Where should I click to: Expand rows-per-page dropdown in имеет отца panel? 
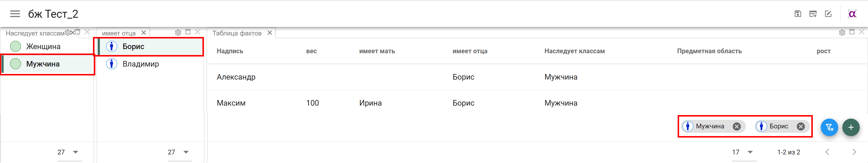tap(180, 152)
